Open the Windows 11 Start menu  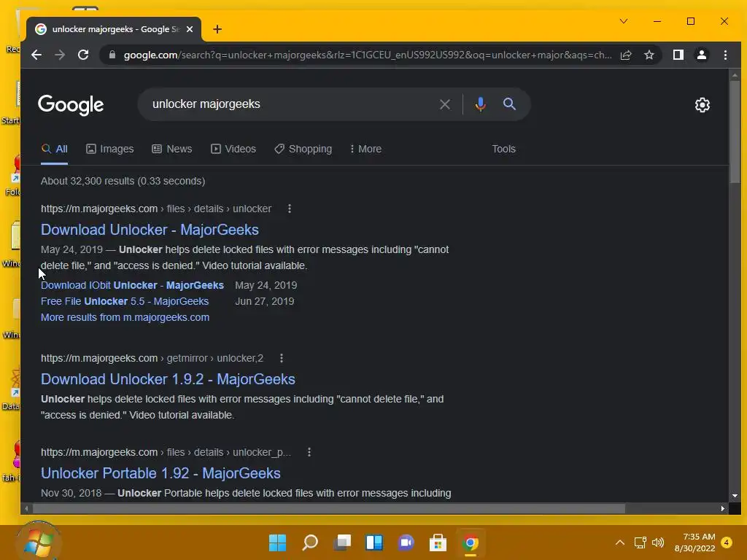[x=277, y=542]
